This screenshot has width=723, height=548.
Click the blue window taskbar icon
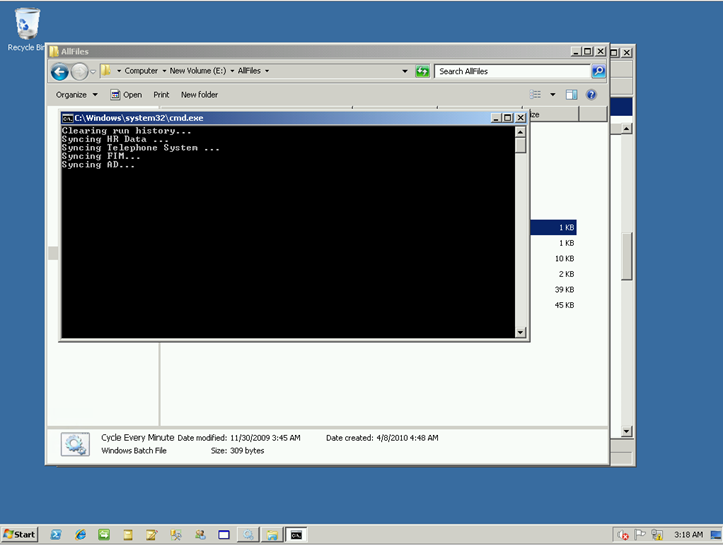pyautogui.click(x=224, y=535)
